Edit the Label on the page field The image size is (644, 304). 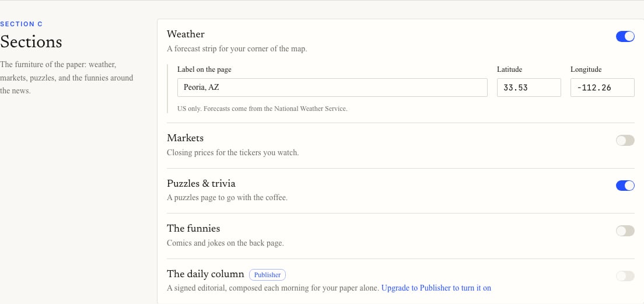pyautogui.click(x=332, y=88)
